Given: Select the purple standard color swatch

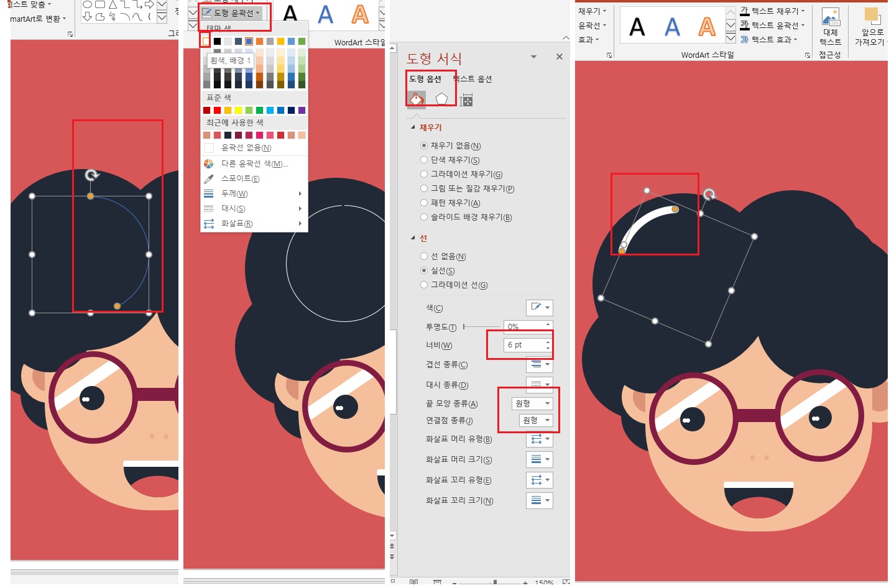Looking at the screenshot, I should (302, 110).
